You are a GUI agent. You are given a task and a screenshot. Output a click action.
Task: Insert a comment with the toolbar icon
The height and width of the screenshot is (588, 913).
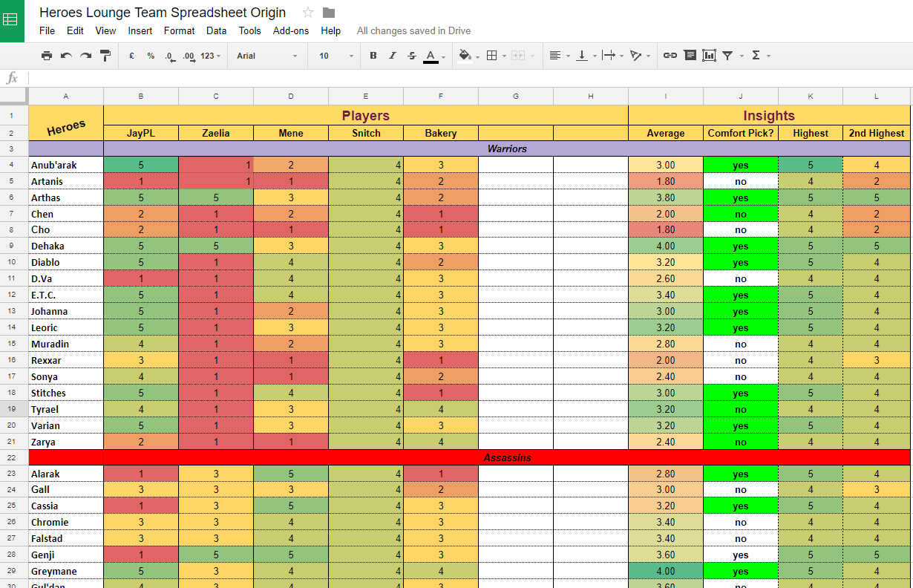[690, 56]
